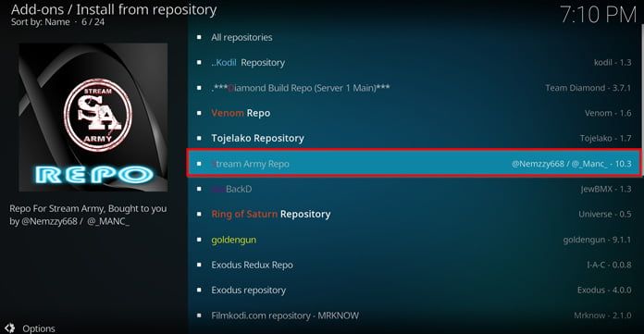Select Ring of Saturn Repository

pos(414,214)
